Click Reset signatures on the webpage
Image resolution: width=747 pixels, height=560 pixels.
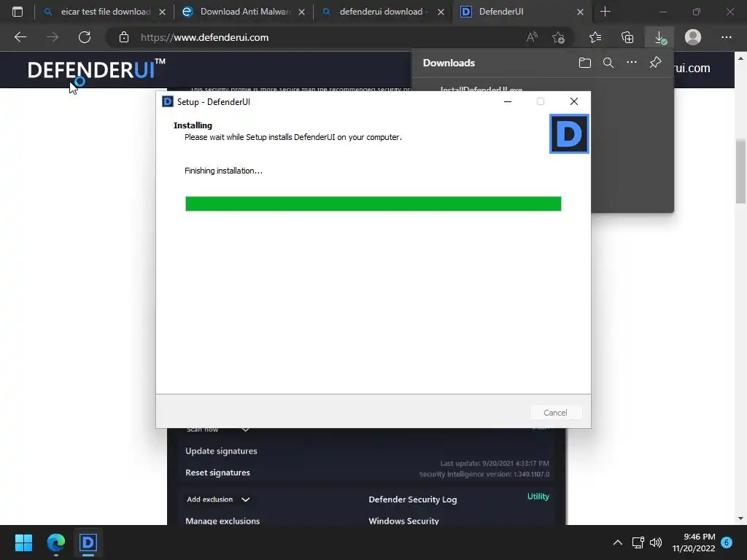click(217, 472)
